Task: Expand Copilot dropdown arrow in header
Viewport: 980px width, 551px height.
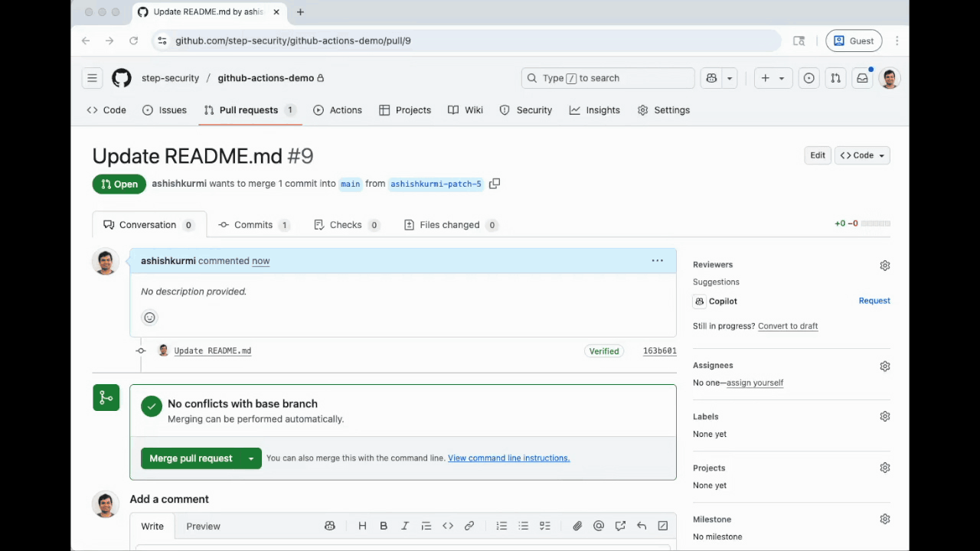Action: [730, 78]
